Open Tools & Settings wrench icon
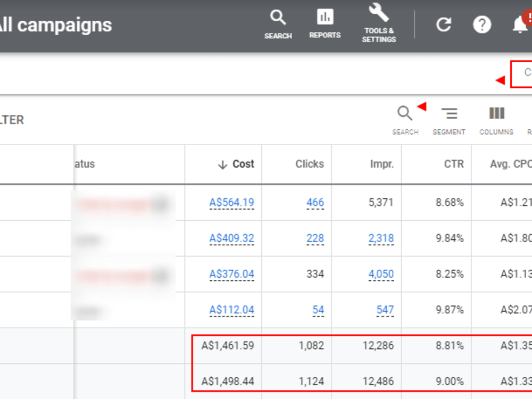 point(379,23)
